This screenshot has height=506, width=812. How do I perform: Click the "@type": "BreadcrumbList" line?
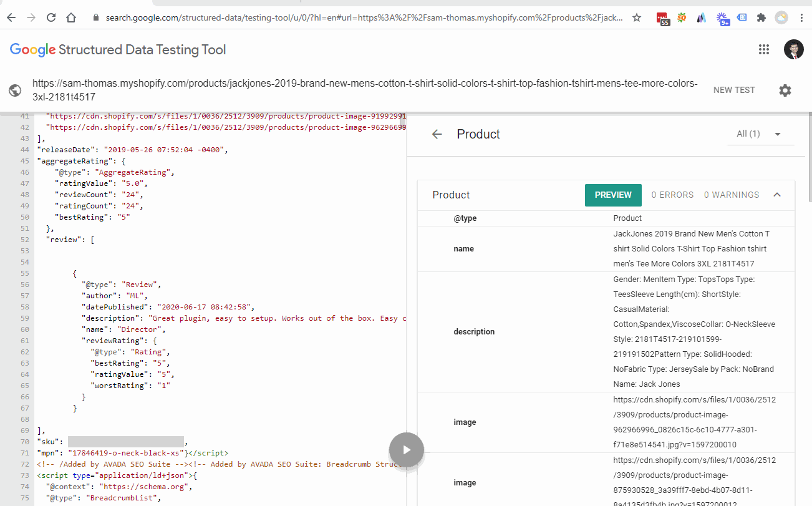pos(104,498)
